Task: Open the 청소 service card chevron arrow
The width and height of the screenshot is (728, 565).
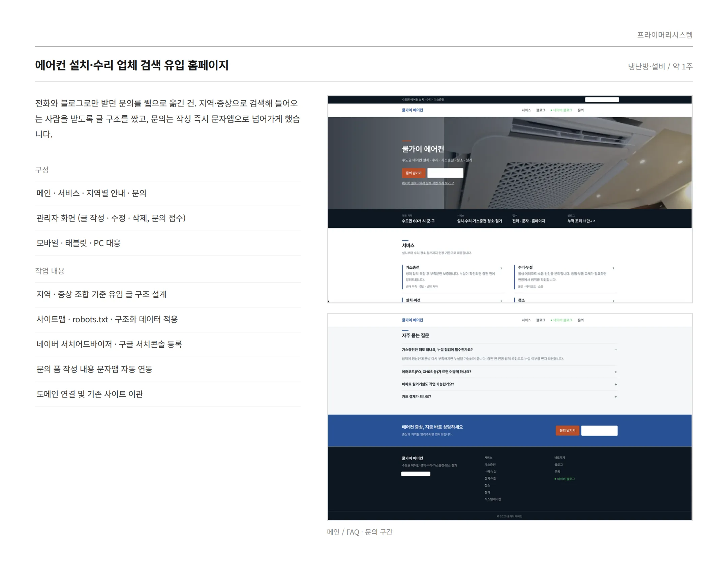Action: [x=613, y=301]
